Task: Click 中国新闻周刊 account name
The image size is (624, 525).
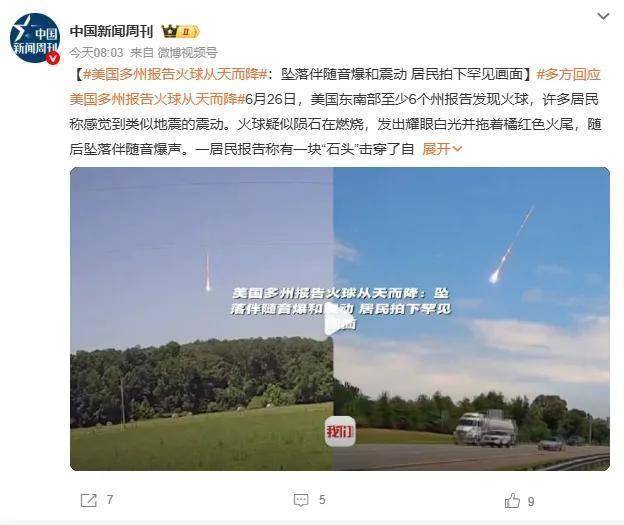Action: click(x=111, y=31)
